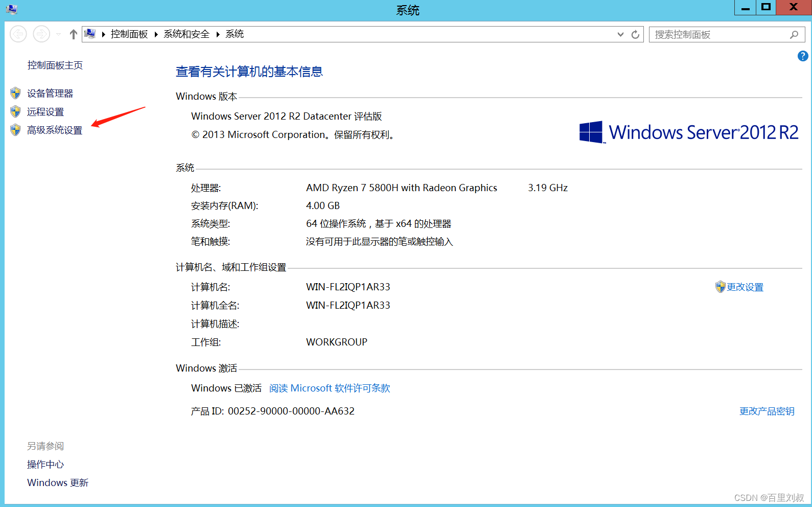
Task: Select 3.19 GHz processor speed text
Action: tap(548, 188)
